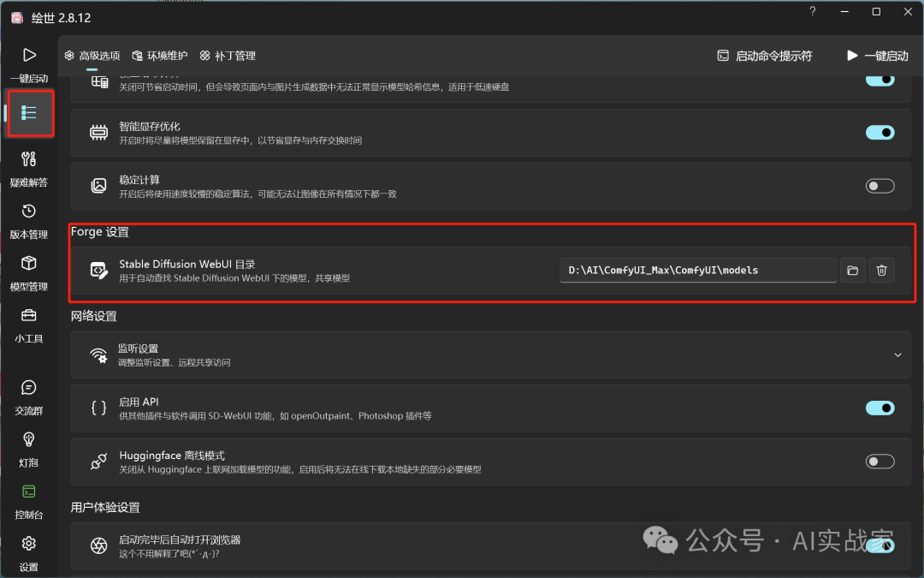Select the advanced options list icon in sidebar

click(29, 112)
